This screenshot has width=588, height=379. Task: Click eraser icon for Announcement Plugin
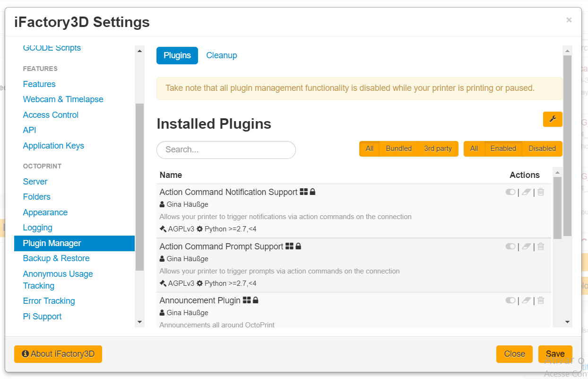pos(527,300)
